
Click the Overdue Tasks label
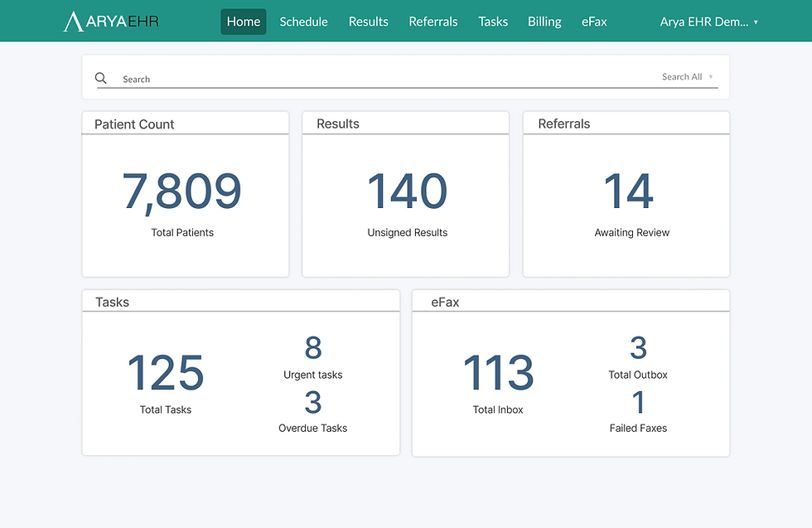[313, 428]
